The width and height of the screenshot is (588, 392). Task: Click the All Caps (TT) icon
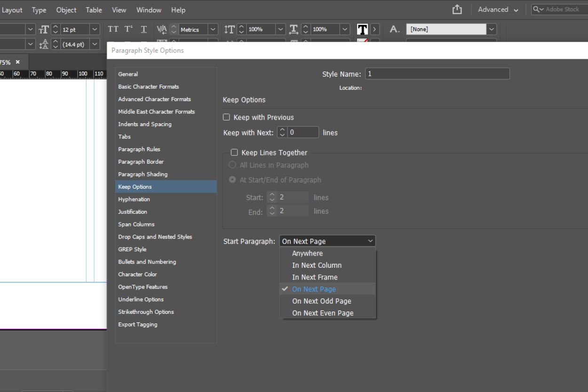pos(113,29)
